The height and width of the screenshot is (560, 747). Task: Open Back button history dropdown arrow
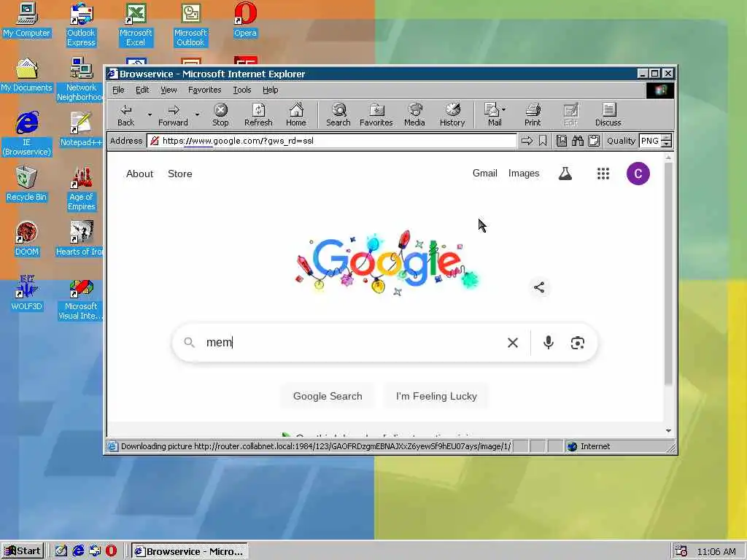tap(150, 114)
